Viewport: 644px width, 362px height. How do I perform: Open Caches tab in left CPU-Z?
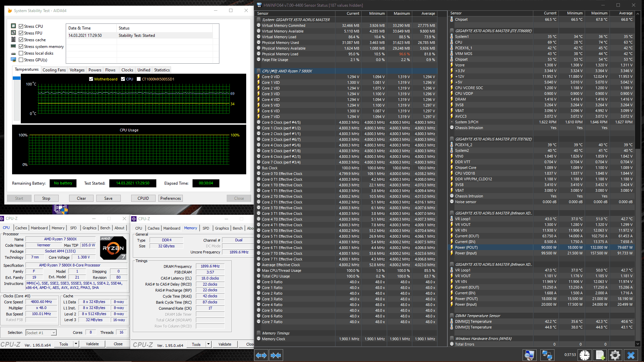coord(21,228)
